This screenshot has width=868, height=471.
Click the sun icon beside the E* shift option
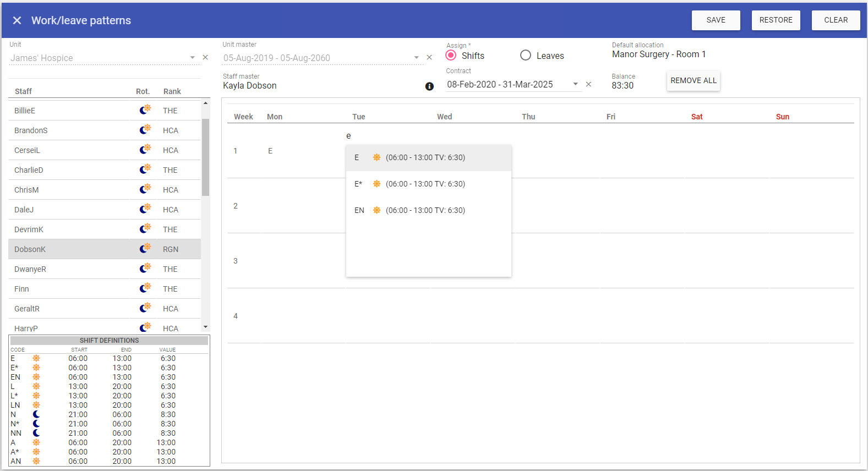point(376,184)
